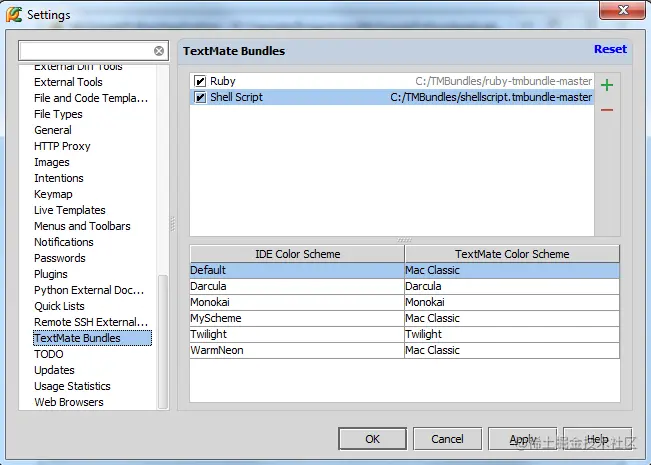
Task: Open File and Code Templates settings
Action: click(91, 98)
